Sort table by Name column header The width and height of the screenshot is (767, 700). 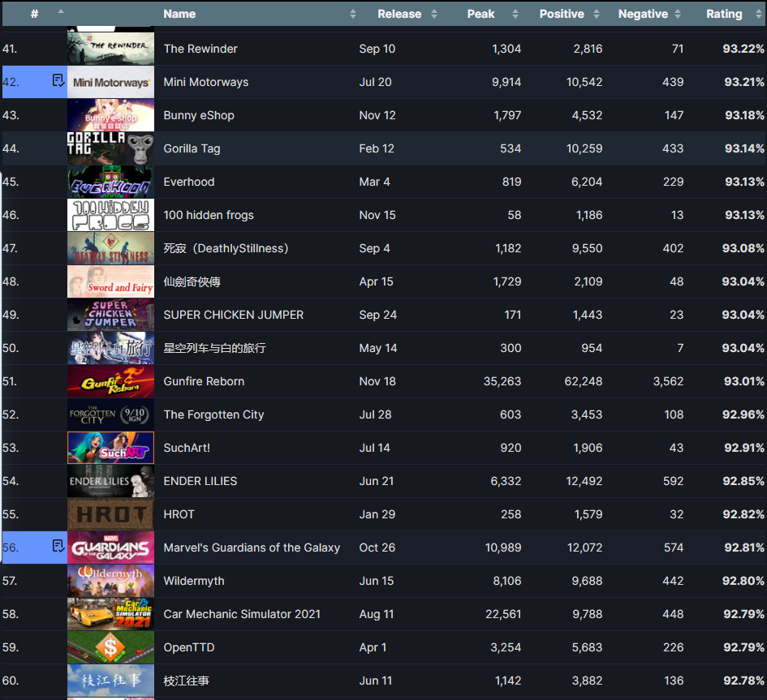[x=179, y=14]
